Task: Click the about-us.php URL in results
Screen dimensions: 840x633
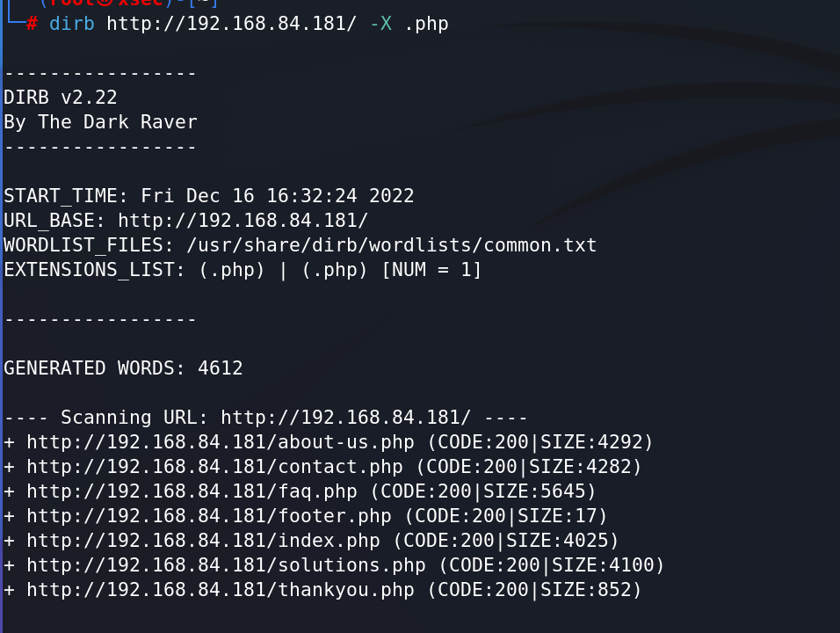Action: [x=221, y=442]
